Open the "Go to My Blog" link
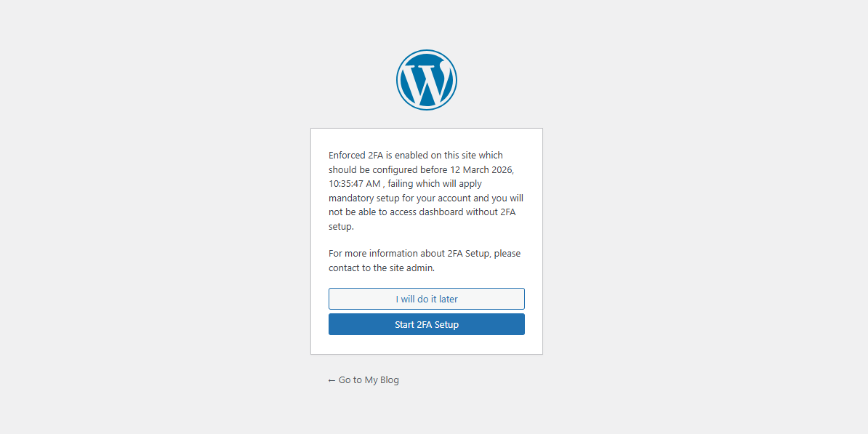 point(363,379)
